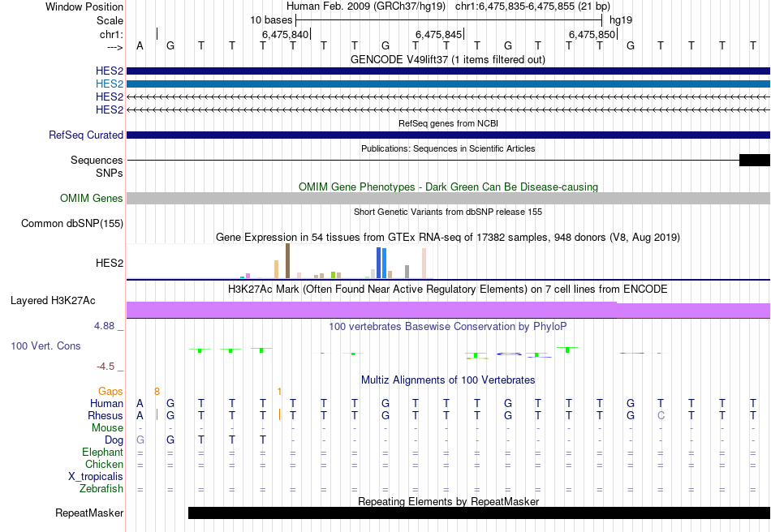Open the OMIM Genes track label

click(x=91, y=199)
